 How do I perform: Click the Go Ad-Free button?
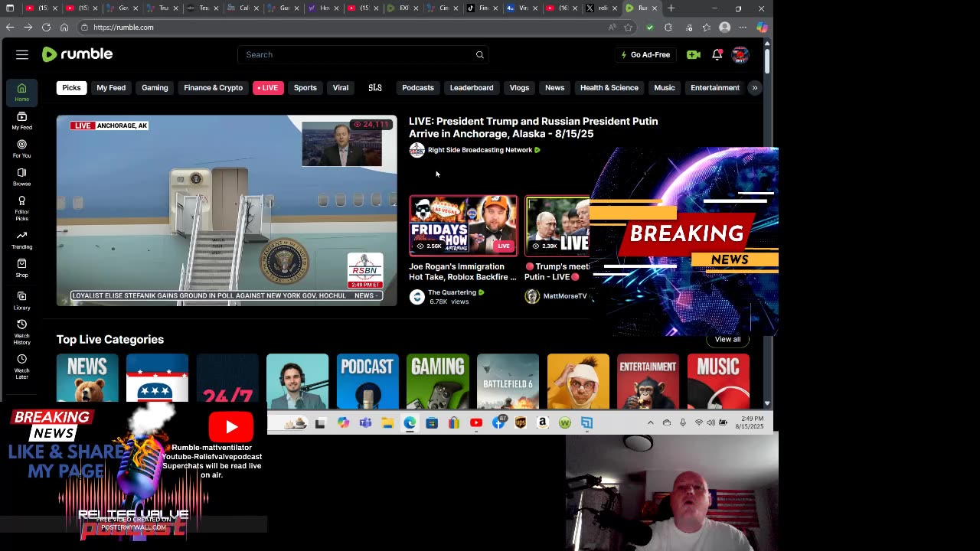pyautogui.click(x=645, y=54)
